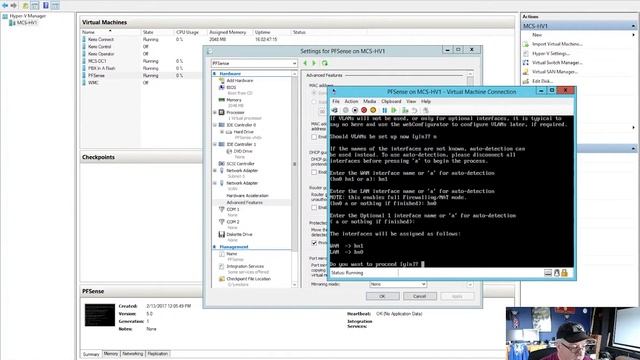
Task: Collapse MCS-HV1 section in Actions pane
Action: tap(633, 26)
